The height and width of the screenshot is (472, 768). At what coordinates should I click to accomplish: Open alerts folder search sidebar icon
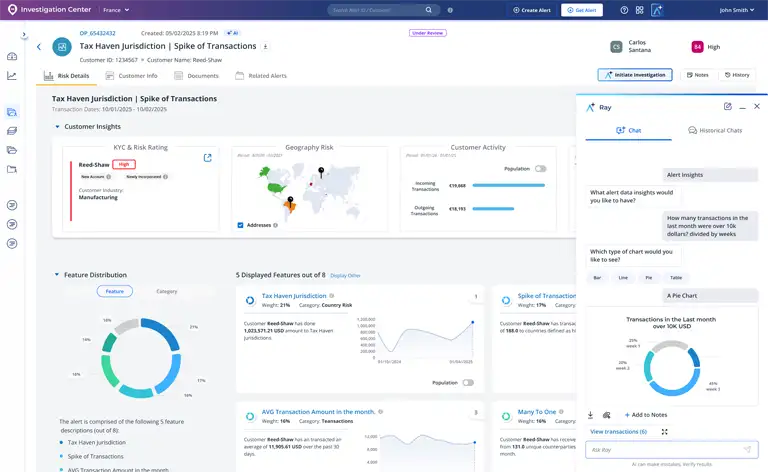(x=12, y=112)
